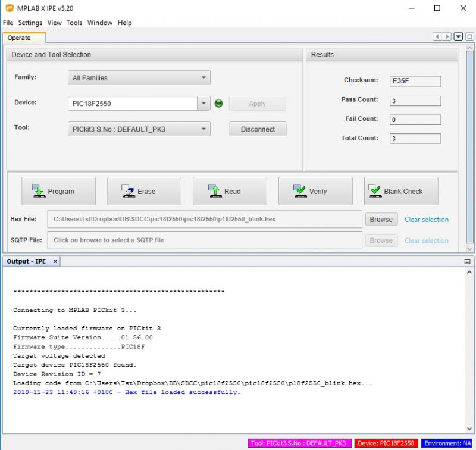Click the Operate panel scroll-up arrow
The height and width of the screenshot is (450, 476).
[470, 48]
